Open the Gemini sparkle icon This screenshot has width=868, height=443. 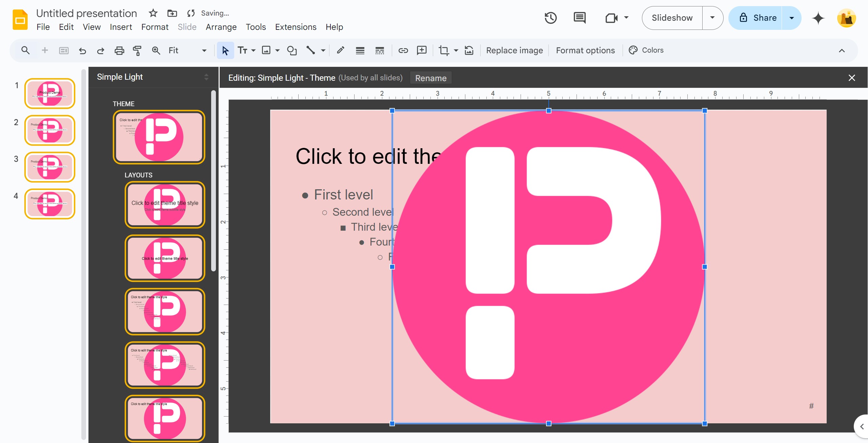point(818,18)
